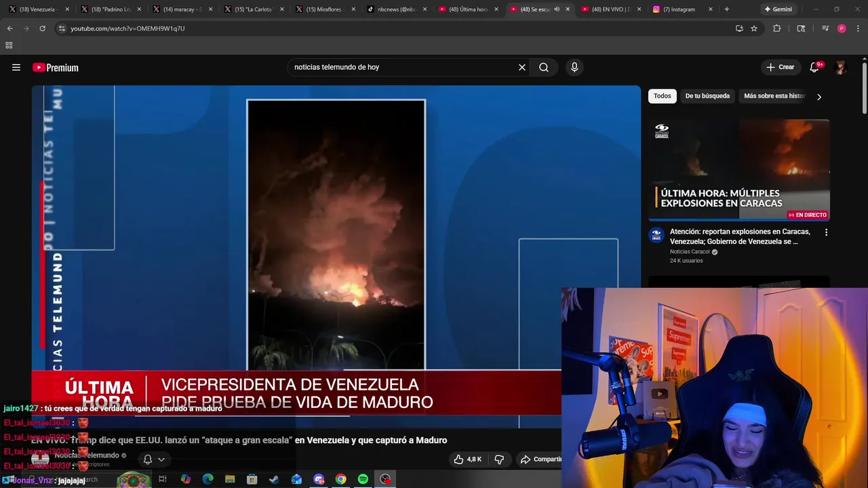Go back in Chrome
The image size is (868, 488).
pyautogui.click(x=9, y=28)
